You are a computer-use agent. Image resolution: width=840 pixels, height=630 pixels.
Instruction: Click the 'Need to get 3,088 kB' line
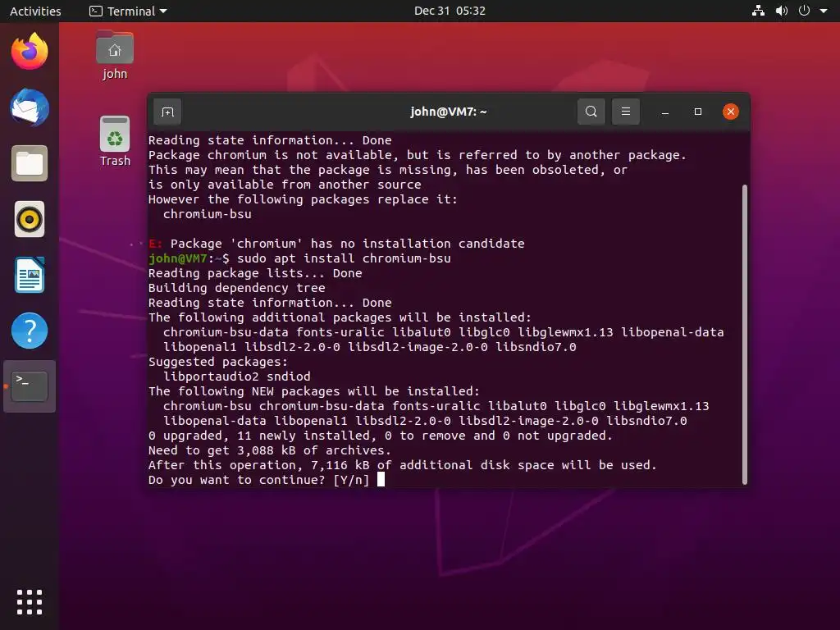[269, 450]
